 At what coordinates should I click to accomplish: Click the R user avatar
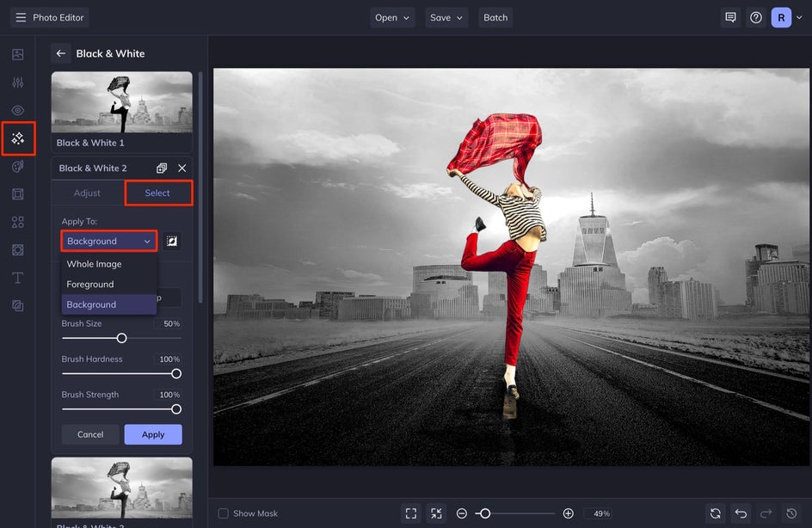(x=781, y=17)
